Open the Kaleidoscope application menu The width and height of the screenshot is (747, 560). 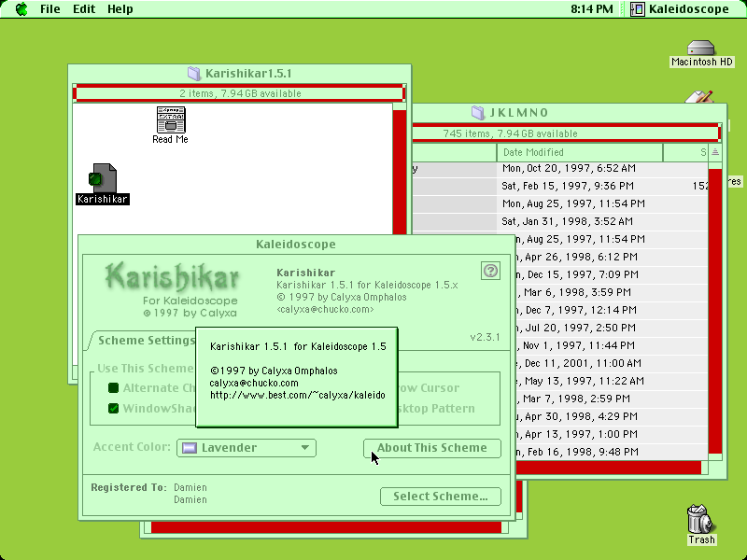(680, 9)
